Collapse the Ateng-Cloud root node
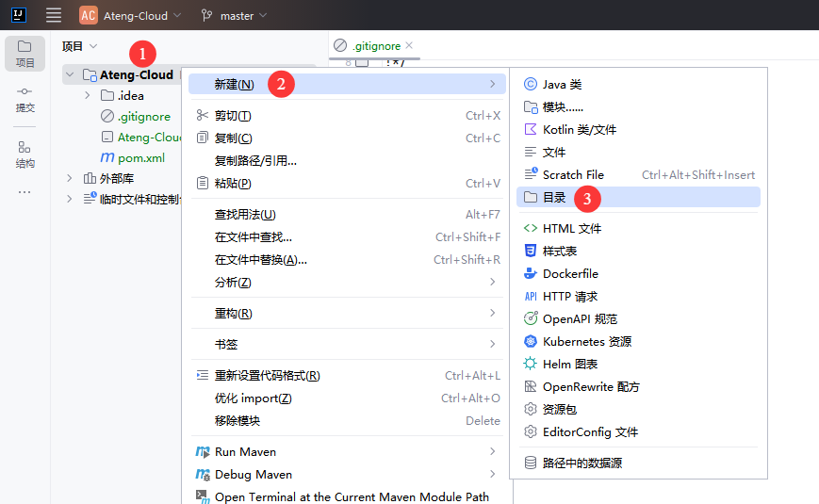The height and width of the screenshot is (504, 819). pyautogui.click(x=70, y=74)
